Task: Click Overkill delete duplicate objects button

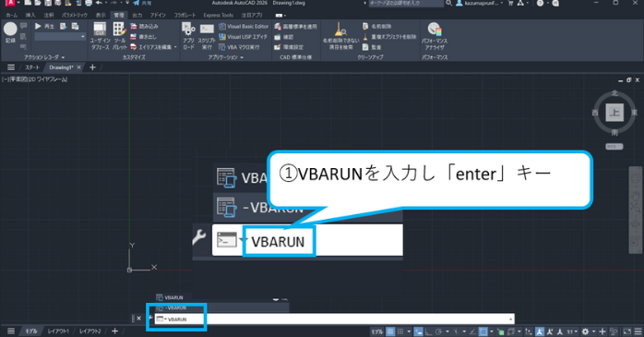Action: (x=389, y=37)
